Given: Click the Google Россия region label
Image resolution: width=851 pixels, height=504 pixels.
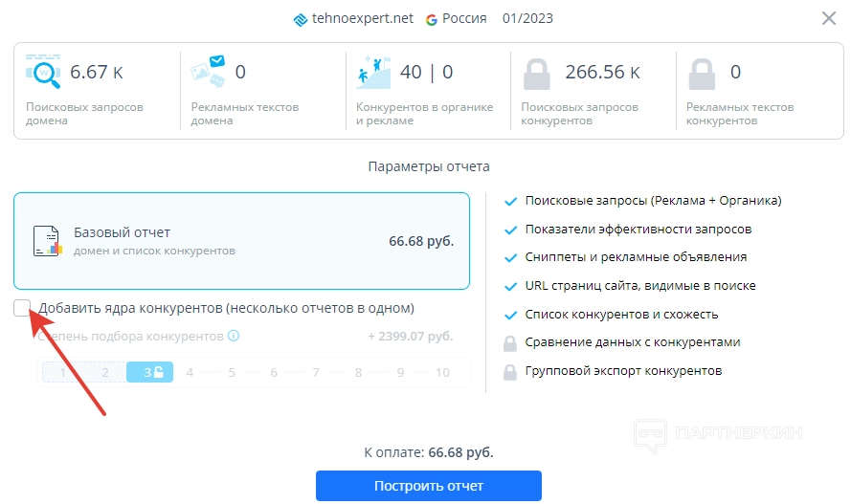Looking at the screenshot, I should [x=457, y=18].
